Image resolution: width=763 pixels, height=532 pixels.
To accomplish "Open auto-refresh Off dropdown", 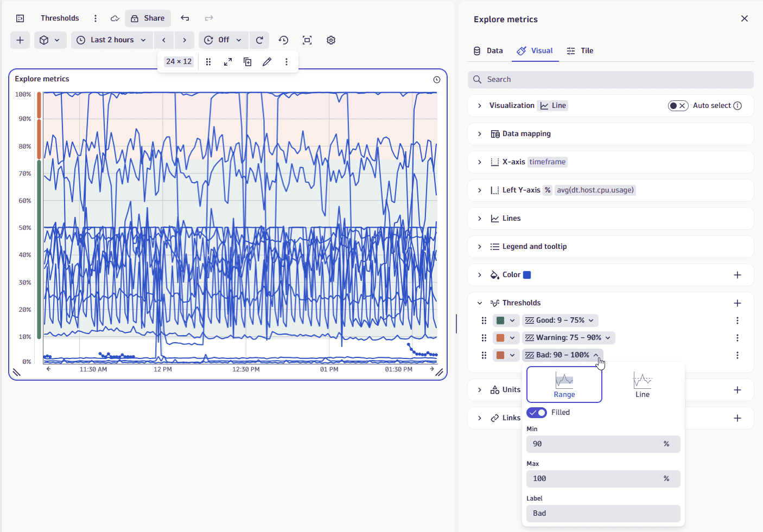I will pos(224,40).
